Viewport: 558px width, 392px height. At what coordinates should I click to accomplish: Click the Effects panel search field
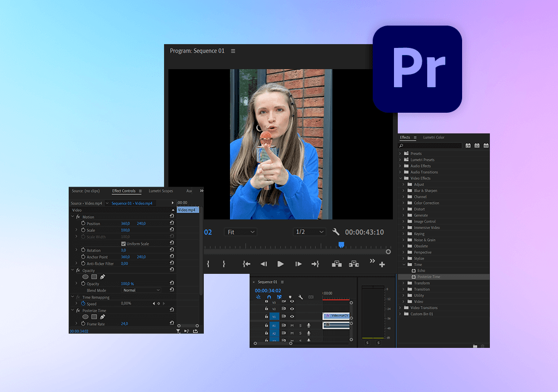(430, 145)
